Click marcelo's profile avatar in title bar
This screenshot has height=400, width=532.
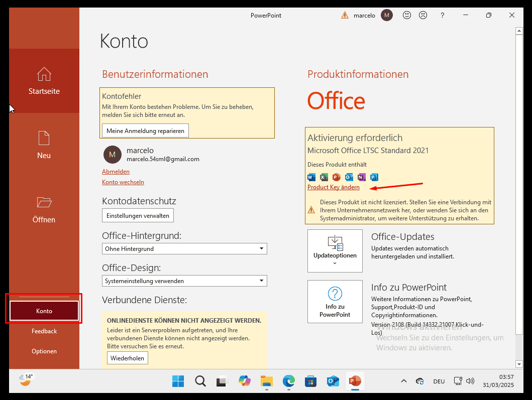coord(386,16)
